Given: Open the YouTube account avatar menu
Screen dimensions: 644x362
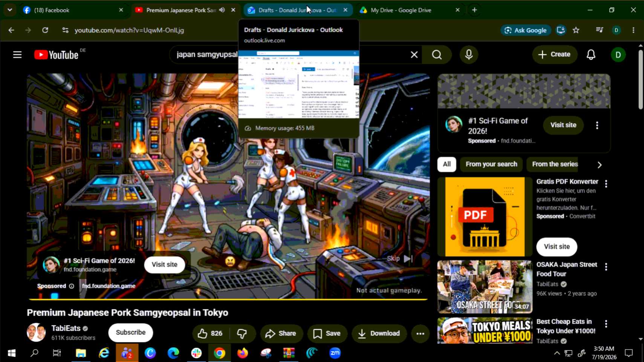Looking at the screenshot, I should click(x=618, y=55).
